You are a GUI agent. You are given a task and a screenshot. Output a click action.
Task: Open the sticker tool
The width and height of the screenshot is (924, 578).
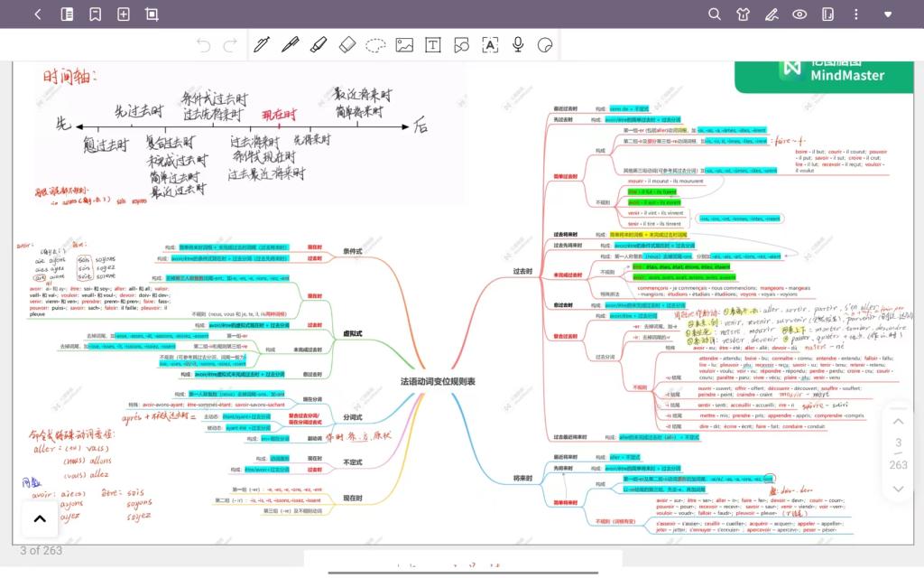545,44
